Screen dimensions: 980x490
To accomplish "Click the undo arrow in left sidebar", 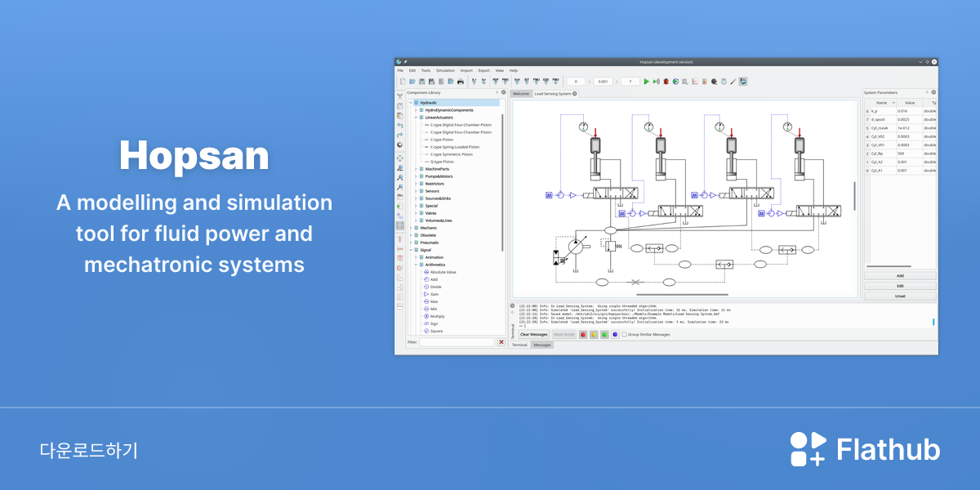I will click(400, 125).
